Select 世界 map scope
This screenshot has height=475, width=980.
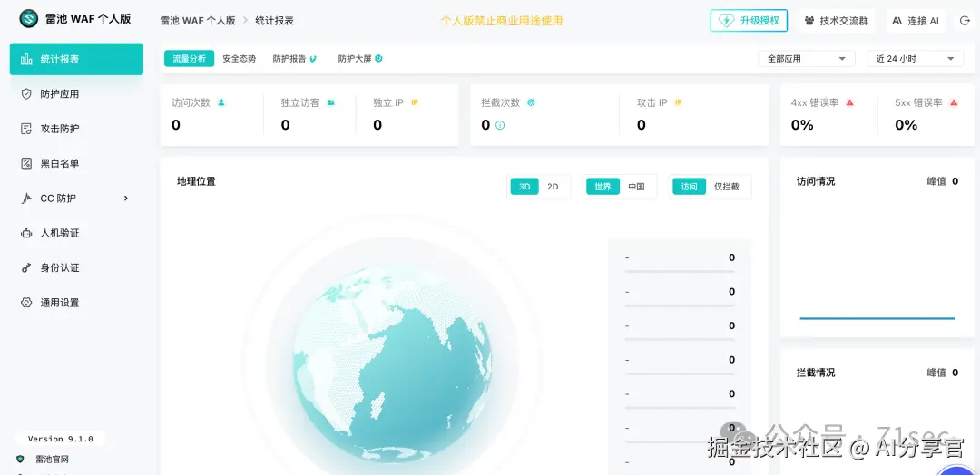(x=603, y=187)
